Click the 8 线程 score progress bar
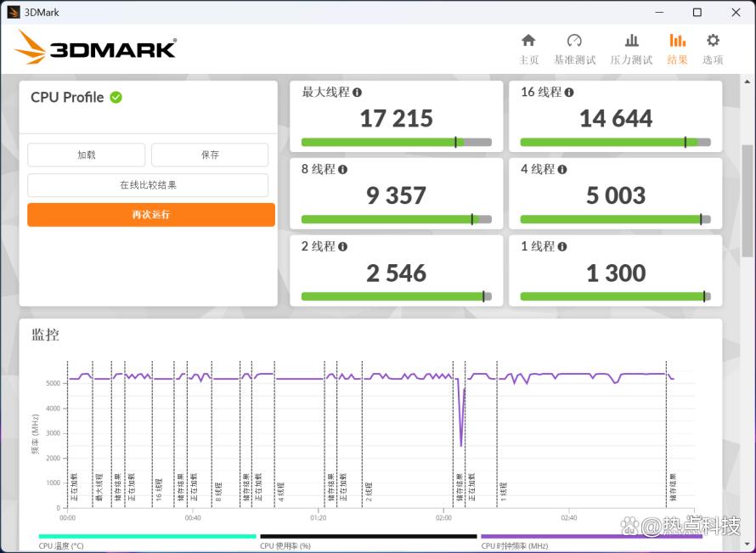Viewport: 756px width, 553px height. (x=397, y=219)
